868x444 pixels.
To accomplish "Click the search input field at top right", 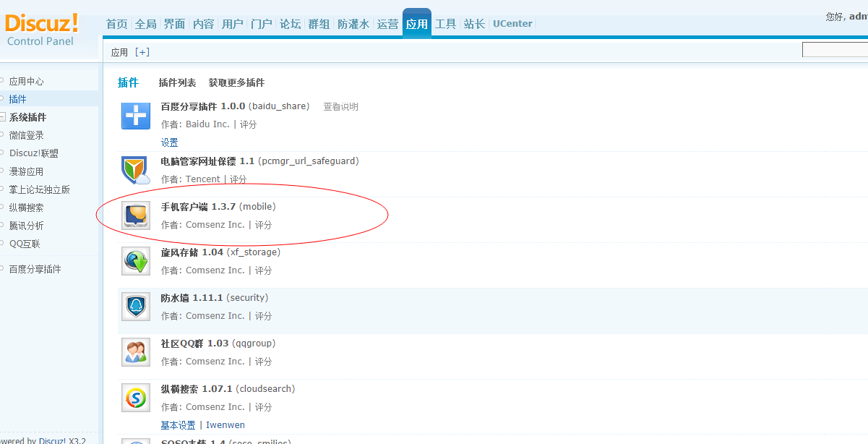I will click(835, 50).
